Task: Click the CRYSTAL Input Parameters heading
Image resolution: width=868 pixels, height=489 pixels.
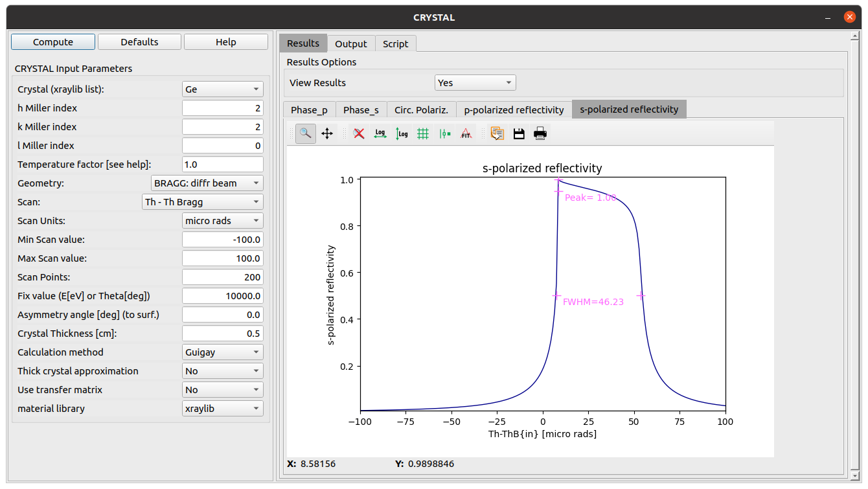Action: pos(73,69)
